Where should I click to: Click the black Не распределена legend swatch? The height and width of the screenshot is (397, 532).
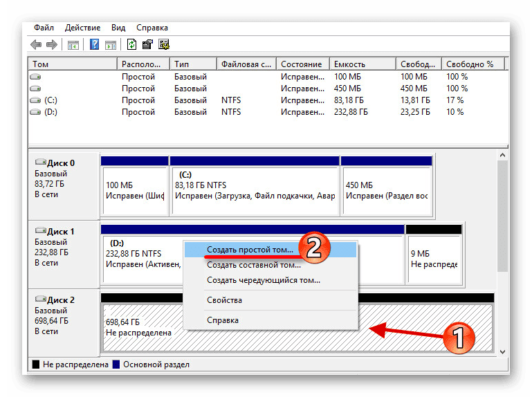[35, 364]
